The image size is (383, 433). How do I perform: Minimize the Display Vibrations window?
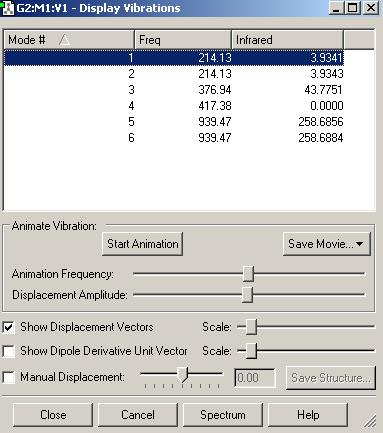336,8
